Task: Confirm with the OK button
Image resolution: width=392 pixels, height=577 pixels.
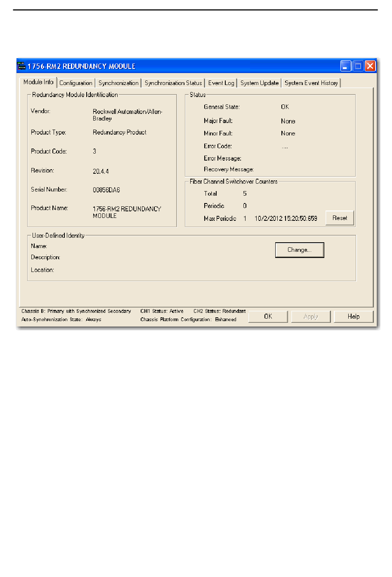Action: tap(268, 317)
